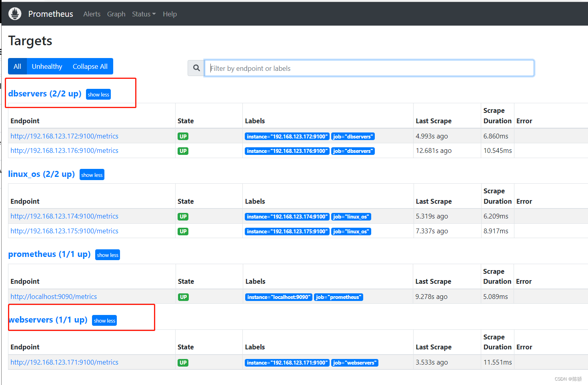Image resolution: width=588 pixels, height=385 pixels.
Task: Click instance="192.168.123.176:9100" label
Action: coord(287,151)
